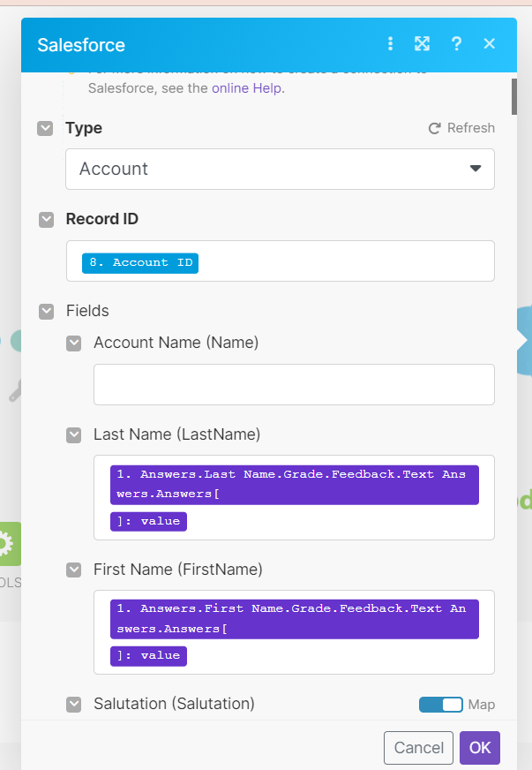Screen dimensions: 532x770
Task: Collapse the Type field chevron icon
Action: 45,129
